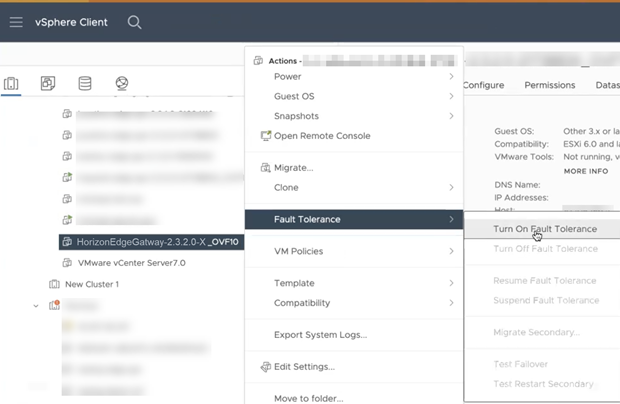Click 'ESXi 6.0 and later' value
Screen dimensions: 620x404
click(x=592, y=144)
